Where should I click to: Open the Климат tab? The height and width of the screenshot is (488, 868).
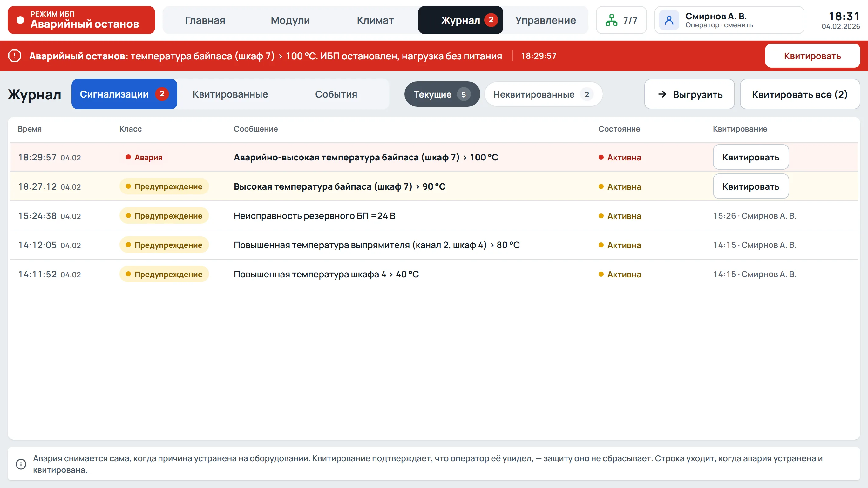pyautogui.click(x=375, y=20)
